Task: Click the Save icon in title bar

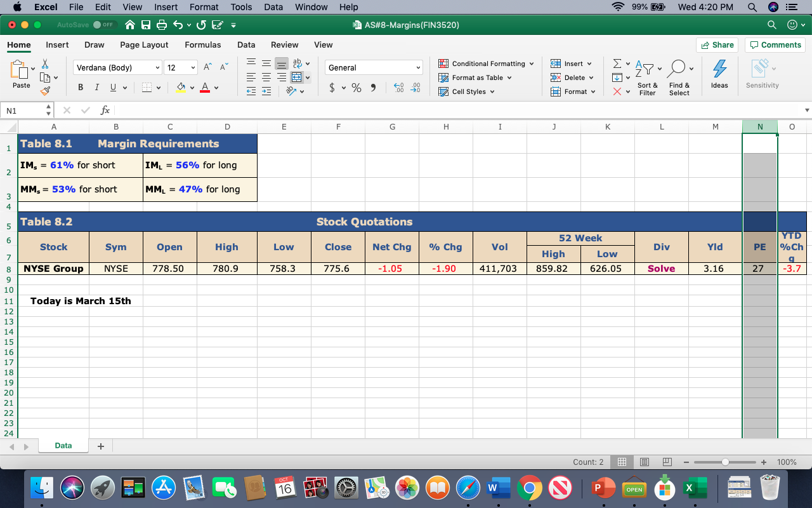Action: (146, 25)
